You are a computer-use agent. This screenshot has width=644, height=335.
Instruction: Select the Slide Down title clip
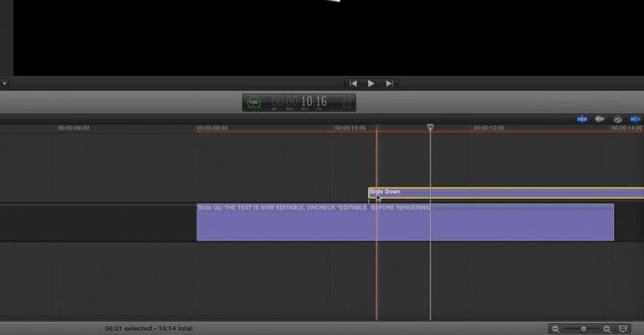[x=506, y=192]
